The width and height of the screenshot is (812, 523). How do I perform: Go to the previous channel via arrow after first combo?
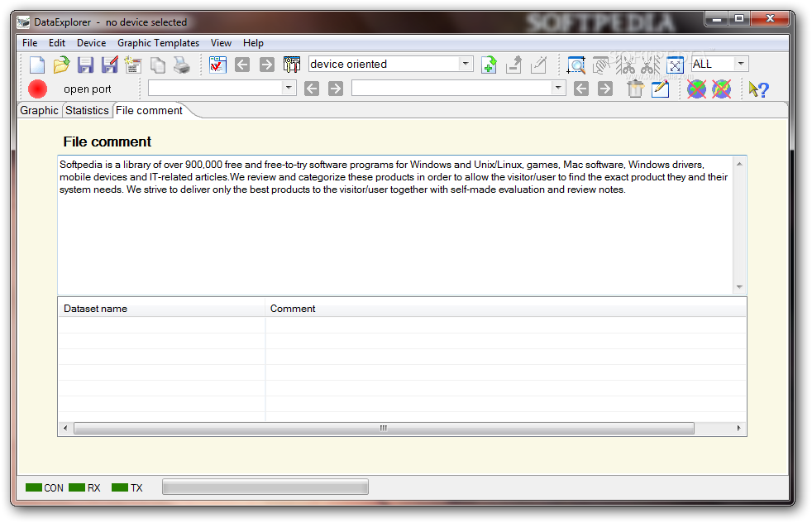click(x=311, y=89)
